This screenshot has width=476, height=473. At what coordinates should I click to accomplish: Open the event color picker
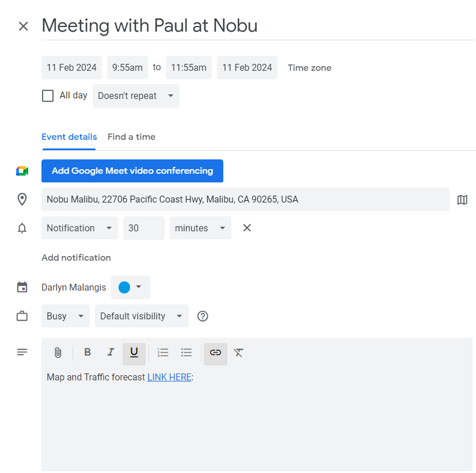pos(131,287)
